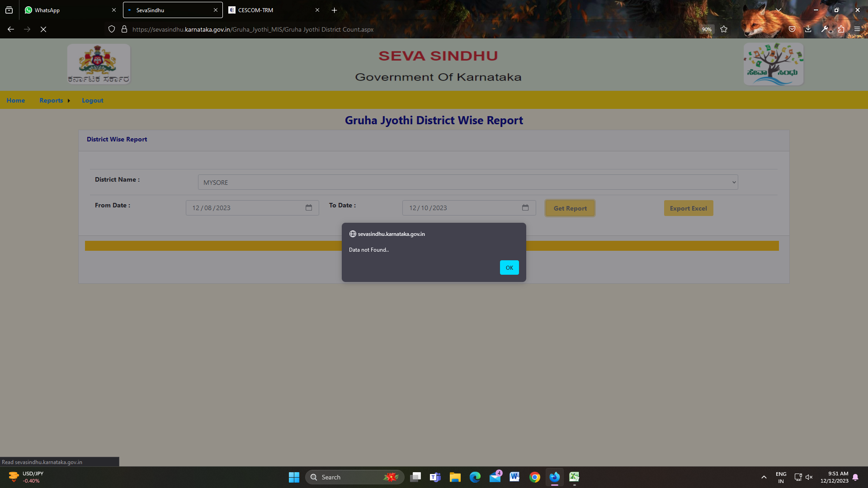The height and width of the screenshot is (488, 868).
Task: Click the Firefox icon in the taskbar
Action: pos(555,477)
